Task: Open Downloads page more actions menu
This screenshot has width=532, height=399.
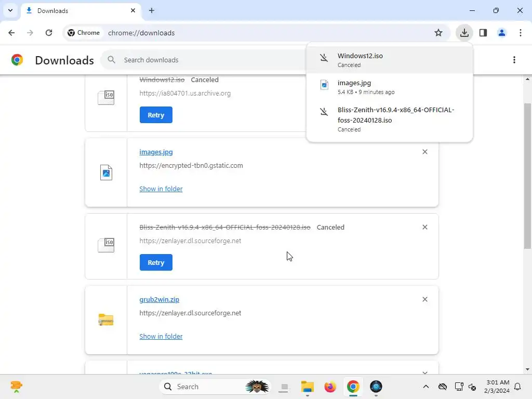Action: tap(514, 60)
